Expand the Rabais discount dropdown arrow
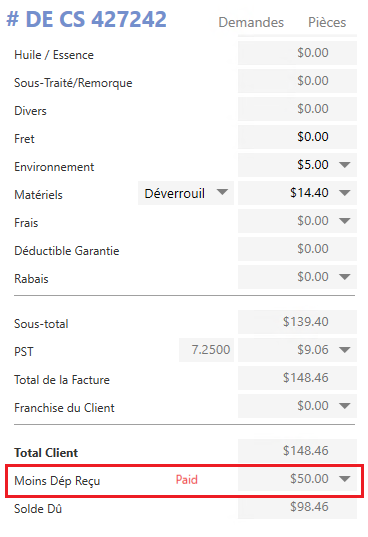368x537 pixels. [x=344, y=277]
